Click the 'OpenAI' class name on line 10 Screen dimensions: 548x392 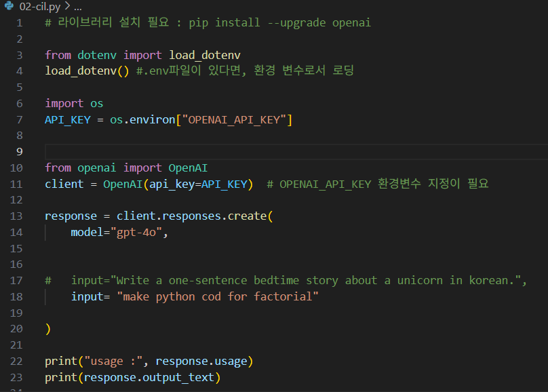pos(188,168)
